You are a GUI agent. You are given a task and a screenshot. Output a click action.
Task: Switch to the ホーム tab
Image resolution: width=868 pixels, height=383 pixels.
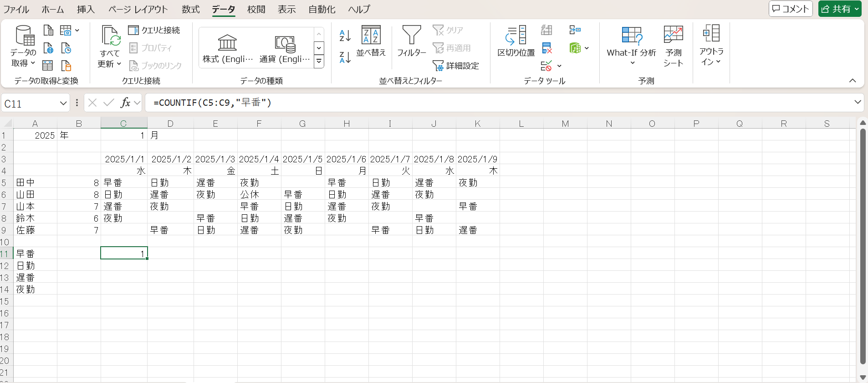[x=53, y=9]
